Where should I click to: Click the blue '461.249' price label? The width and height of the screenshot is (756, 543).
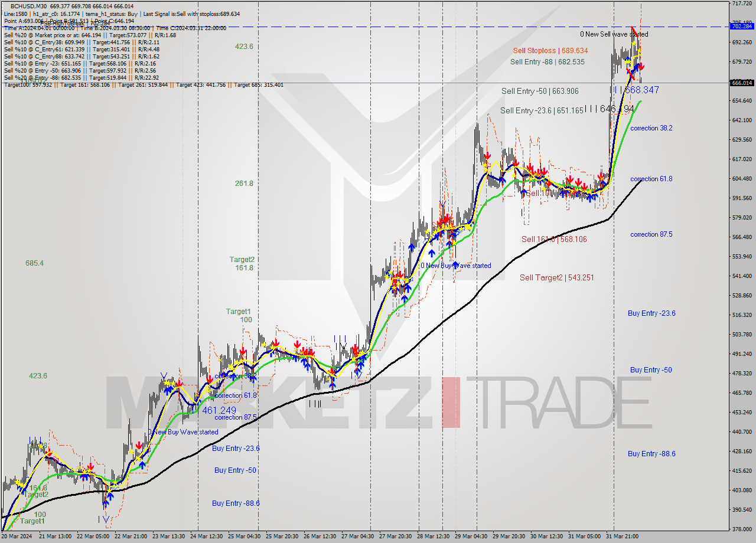point(219,410)
